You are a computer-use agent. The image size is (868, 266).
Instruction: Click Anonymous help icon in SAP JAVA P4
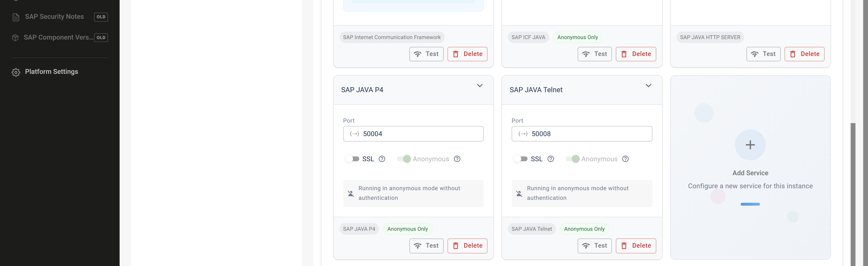pyautogui.click(x=457, y=159)
